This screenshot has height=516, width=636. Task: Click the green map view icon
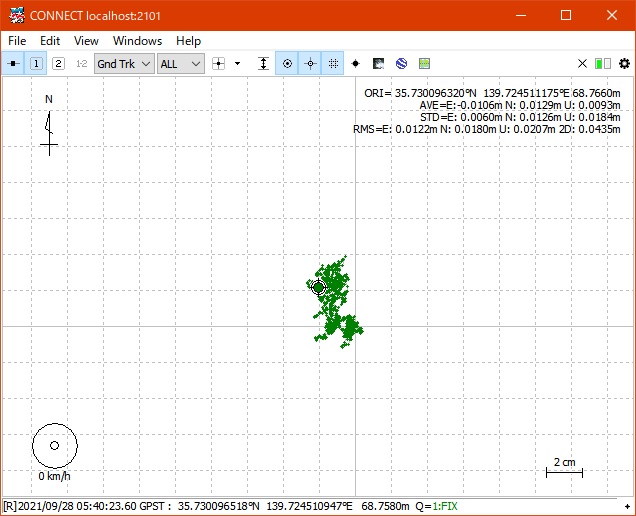424,63
